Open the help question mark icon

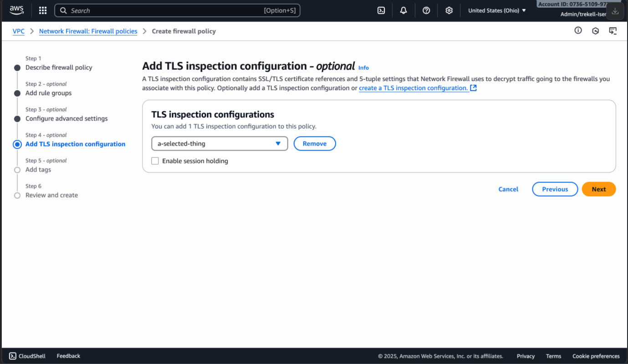(426, 10)
